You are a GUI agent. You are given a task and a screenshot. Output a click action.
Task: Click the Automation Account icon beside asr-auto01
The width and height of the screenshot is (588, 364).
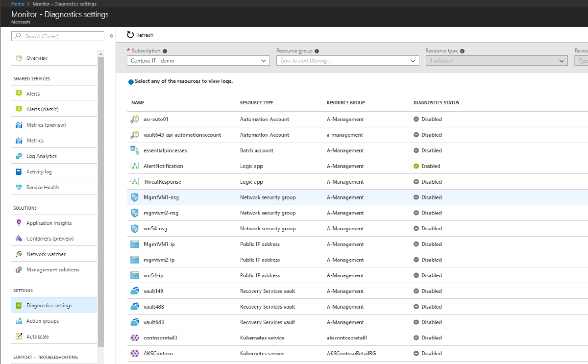134,119
